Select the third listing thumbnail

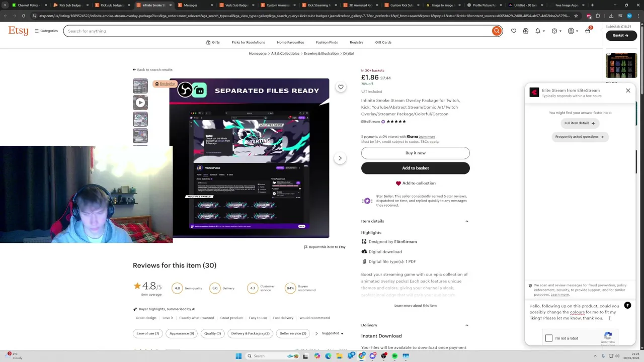point(140,119)
